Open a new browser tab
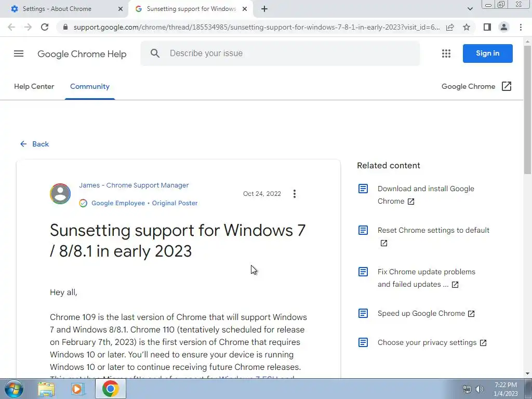 pos(264,9)
